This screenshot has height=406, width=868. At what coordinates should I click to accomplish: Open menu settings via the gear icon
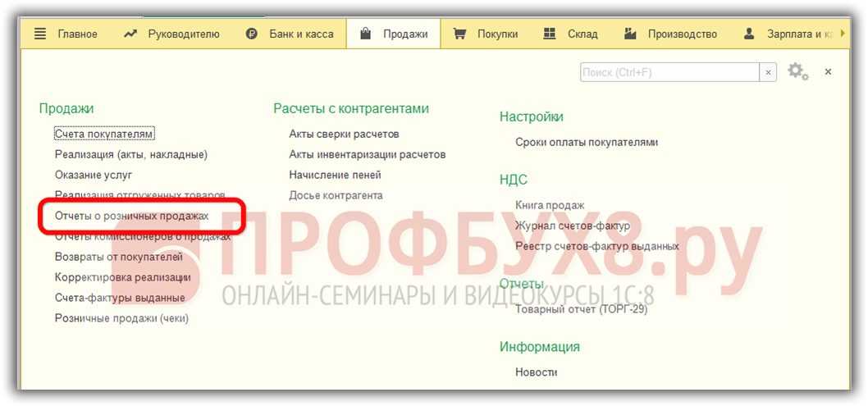pos(797,72)
